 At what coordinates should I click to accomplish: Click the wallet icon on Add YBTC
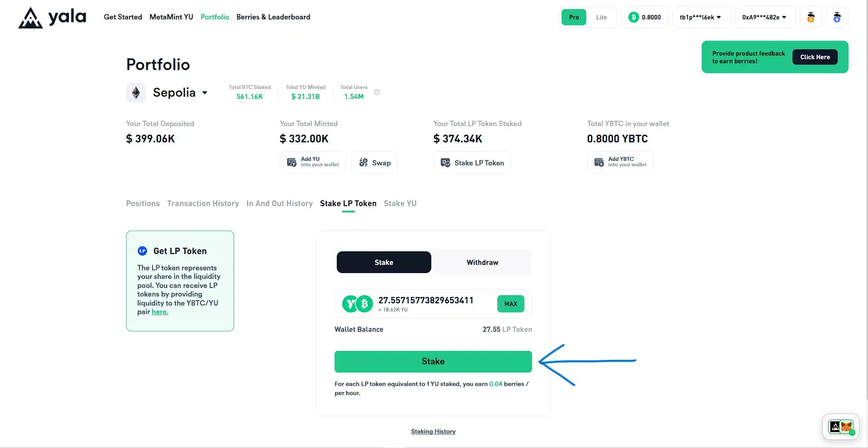[x=599, y=162]
